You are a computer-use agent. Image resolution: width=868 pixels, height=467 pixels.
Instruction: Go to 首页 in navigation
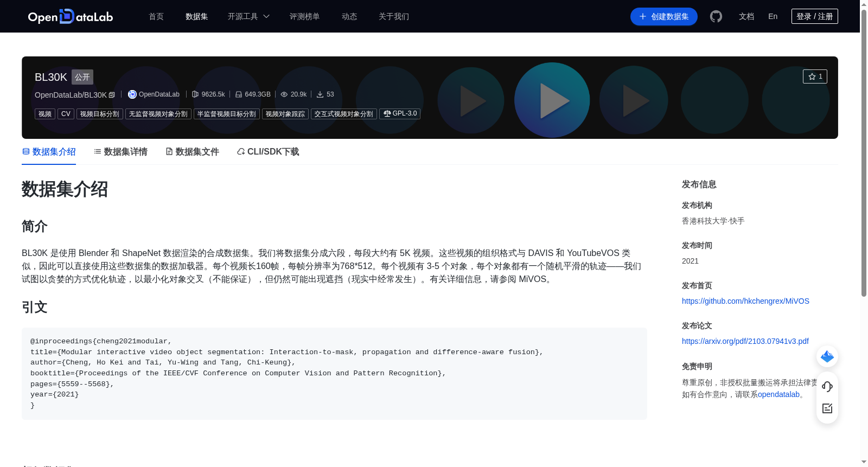pos(156,16)
